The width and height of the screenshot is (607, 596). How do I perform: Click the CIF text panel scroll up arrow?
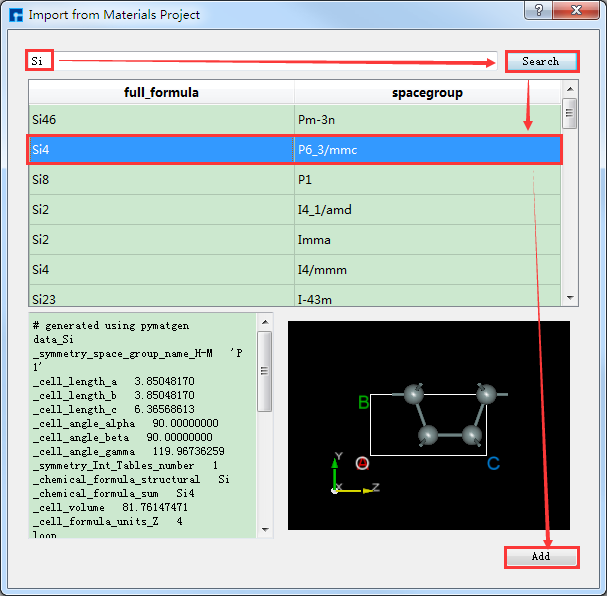(265, 322)
